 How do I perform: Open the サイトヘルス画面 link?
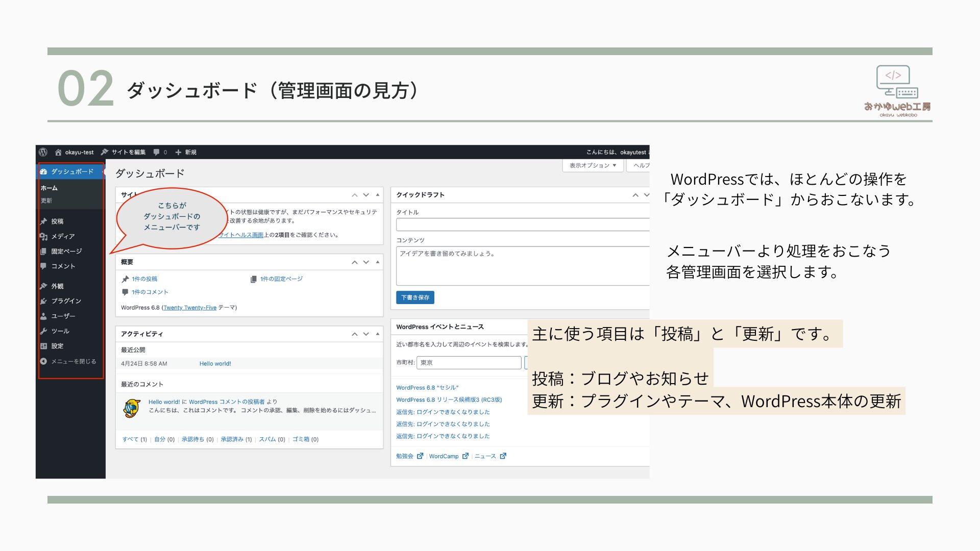241,235
